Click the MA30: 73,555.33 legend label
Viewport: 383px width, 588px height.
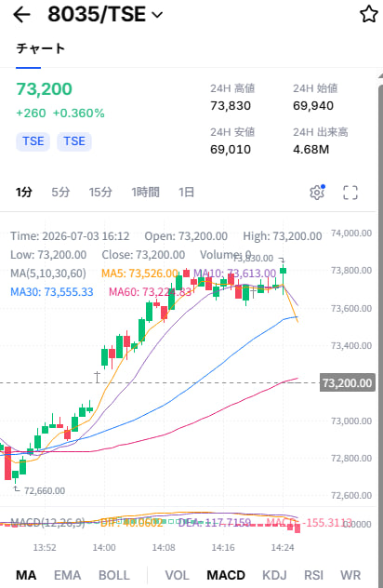point(52,292)
